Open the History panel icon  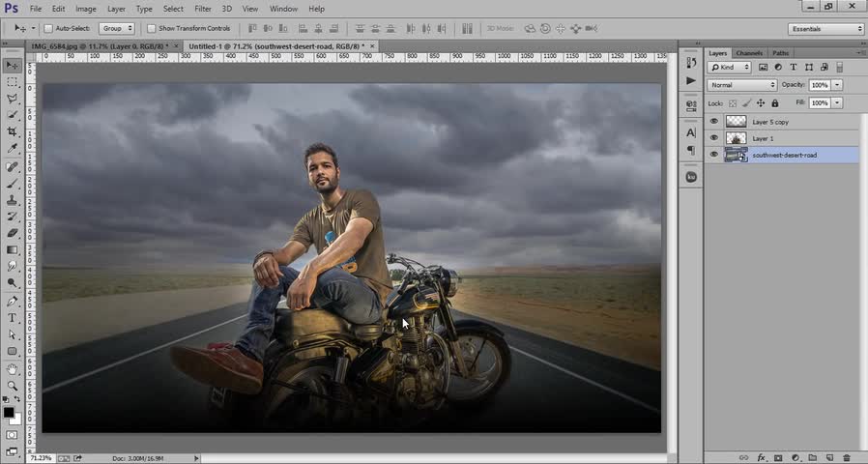pos(691,63)
